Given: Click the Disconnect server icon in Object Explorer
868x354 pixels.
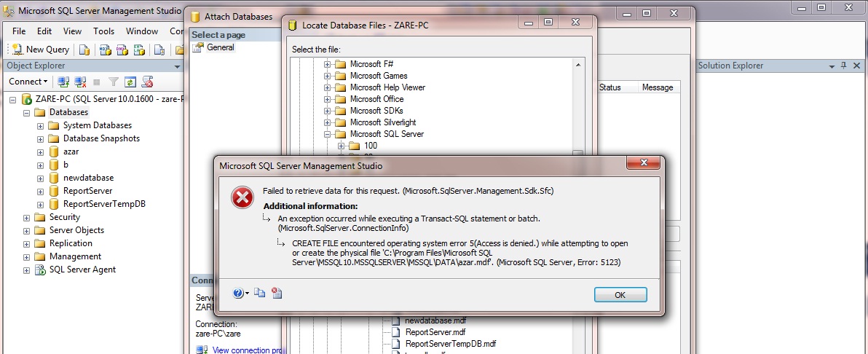Looking at the screenshot, I should [79, 82].
